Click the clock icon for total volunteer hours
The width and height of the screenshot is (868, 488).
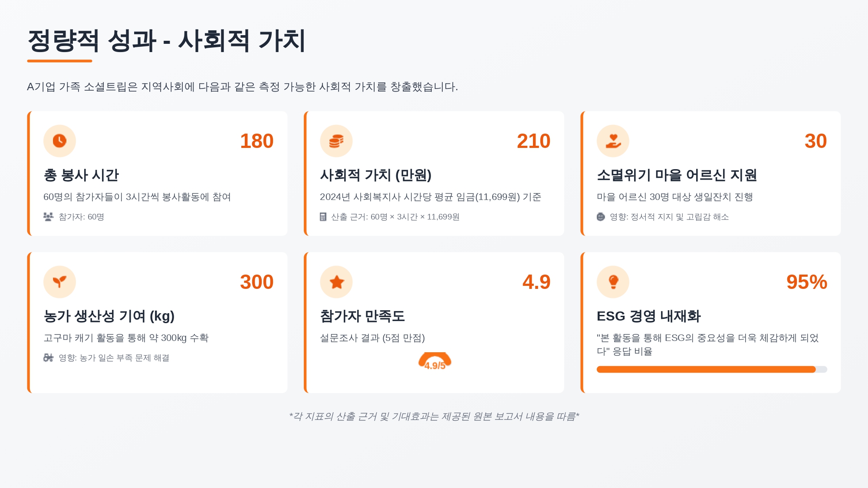[59, 141]
